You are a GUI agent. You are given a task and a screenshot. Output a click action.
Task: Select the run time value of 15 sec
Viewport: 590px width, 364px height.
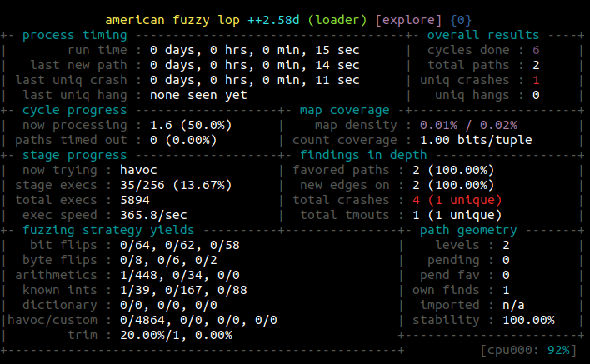coord(254,50)
